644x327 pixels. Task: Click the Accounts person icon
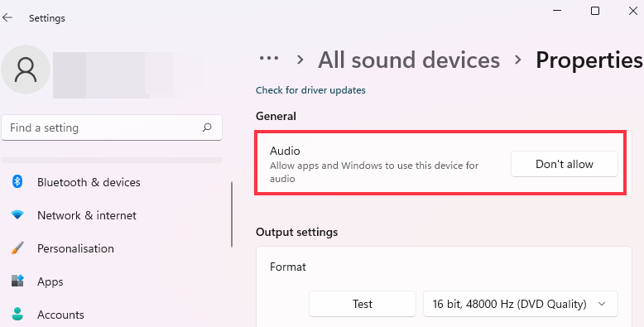point(17,314)
